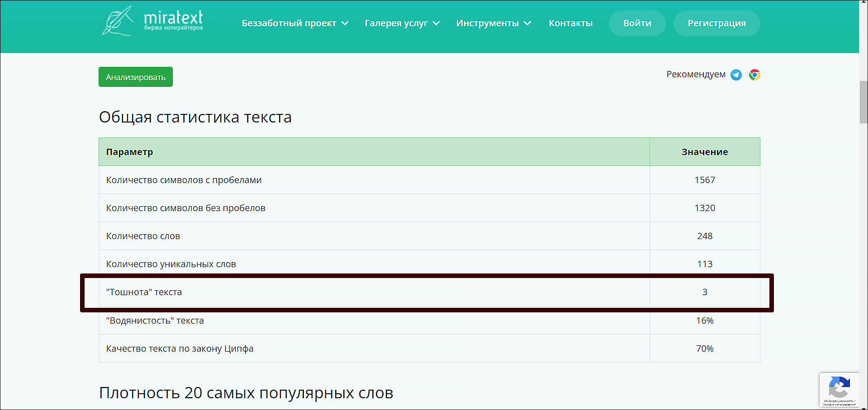Open the Контакты page
Image resolution: width=868 pixels, height=410 pixels.
click(570, 23)
